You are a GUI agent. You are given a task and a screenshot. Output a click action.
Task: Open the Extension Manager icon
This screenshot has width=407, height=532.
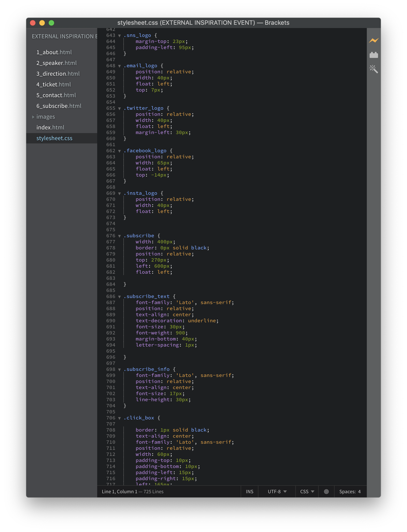[374, 55]
